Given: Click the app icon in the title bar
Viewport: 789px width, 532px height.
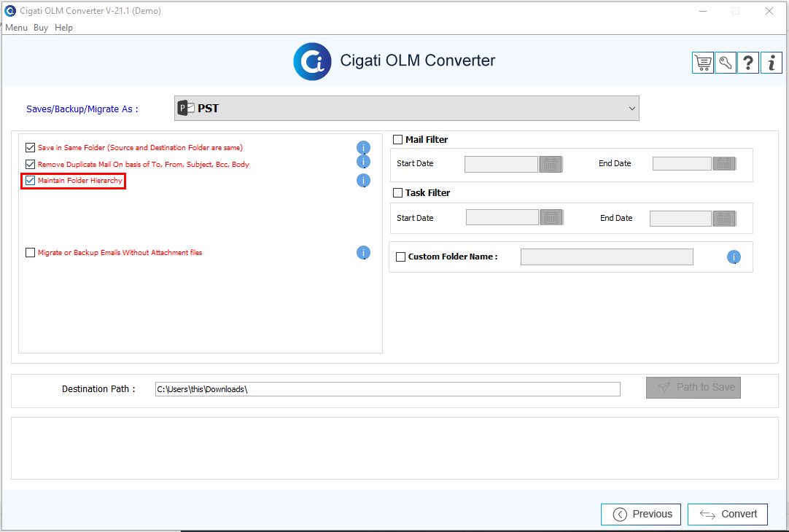Looking at the screenshot, I should click(x=10, y=10).
